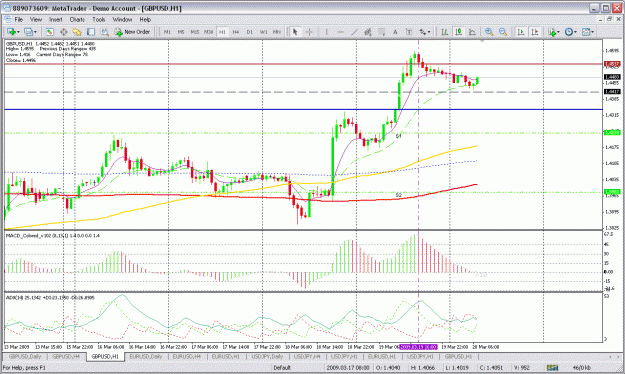Click the clock periods icon

coord(569,32)
